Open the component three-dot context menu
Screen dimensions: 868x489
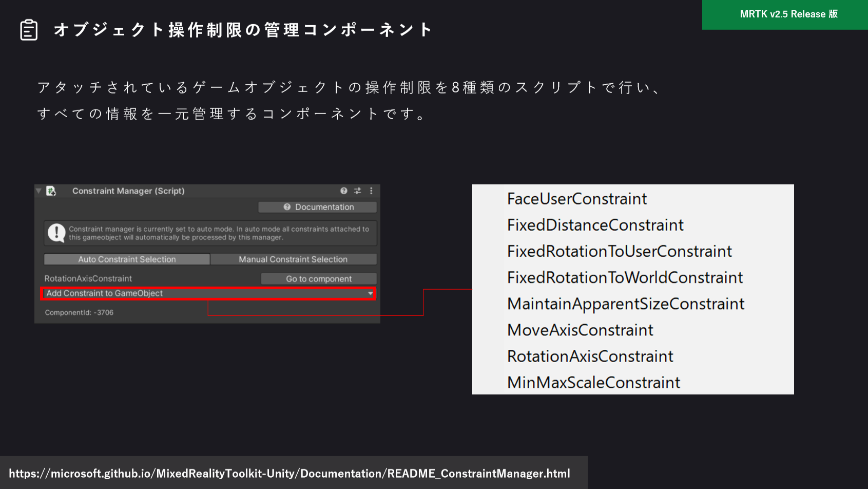click(x=371, y=191)
